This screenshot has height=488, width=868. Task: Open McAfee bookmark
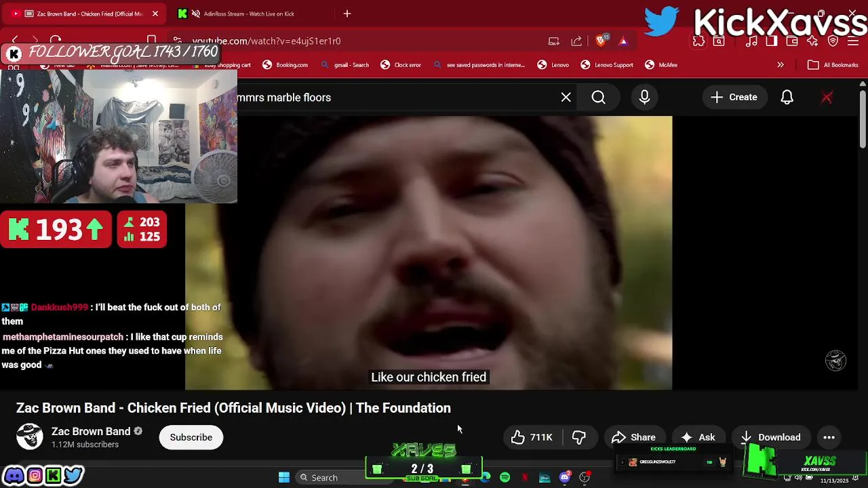coord(661,65)
